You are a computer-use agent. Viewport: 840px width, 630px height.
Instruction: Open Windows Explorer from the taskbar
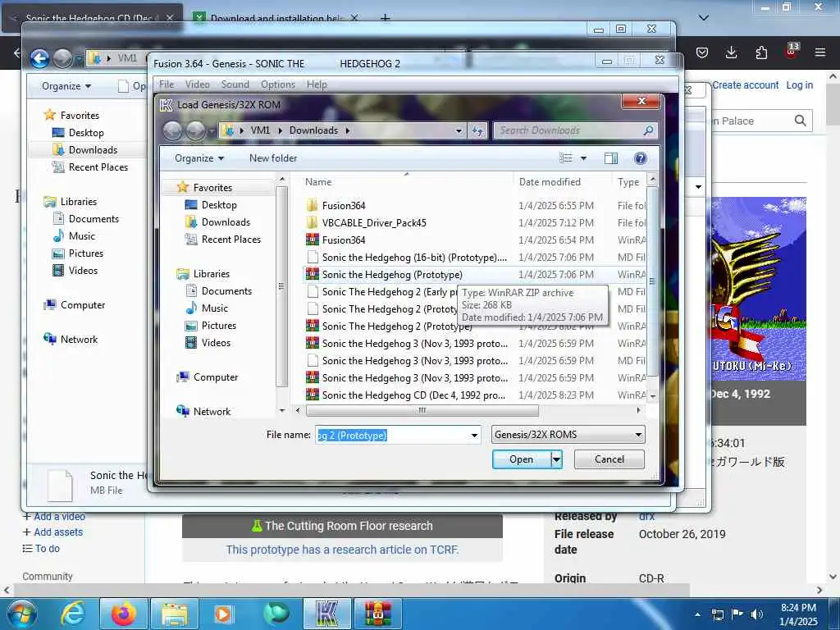175,614
